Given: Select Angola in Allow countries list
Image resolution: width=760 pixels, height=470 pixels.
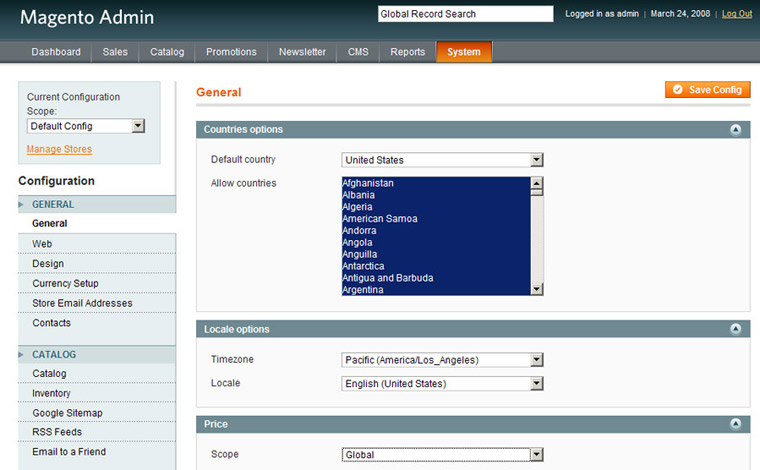Looking at the screenshot, I should [436, 243].
